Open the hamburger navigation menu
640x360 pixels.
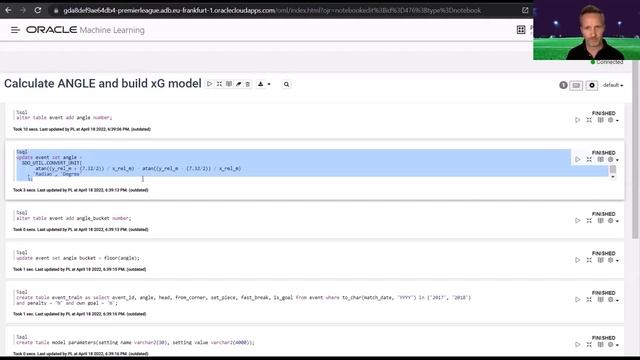[15, 30]
